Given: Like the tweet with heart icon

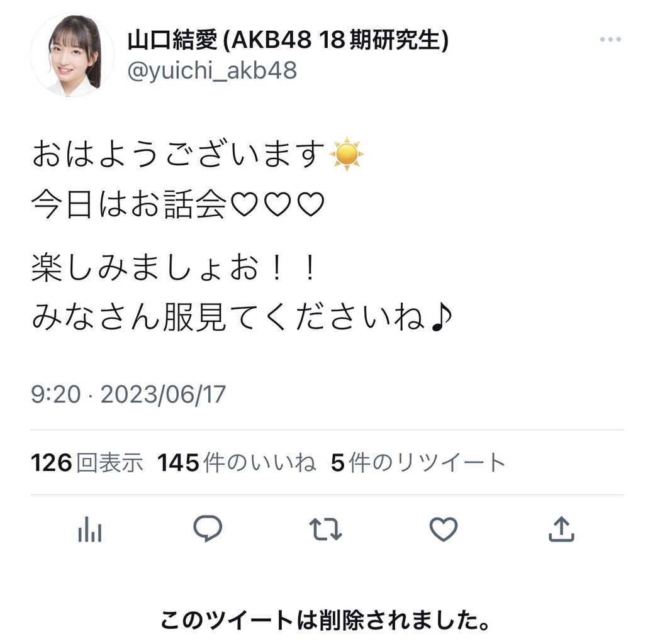Looking at the screenshot, I should 444,529.
